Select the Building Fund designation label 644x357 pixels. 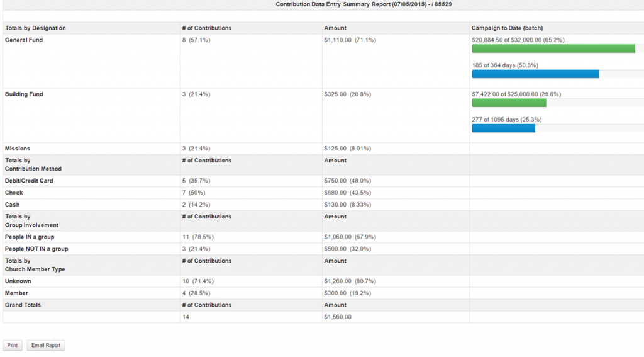[x=24, y=94]
